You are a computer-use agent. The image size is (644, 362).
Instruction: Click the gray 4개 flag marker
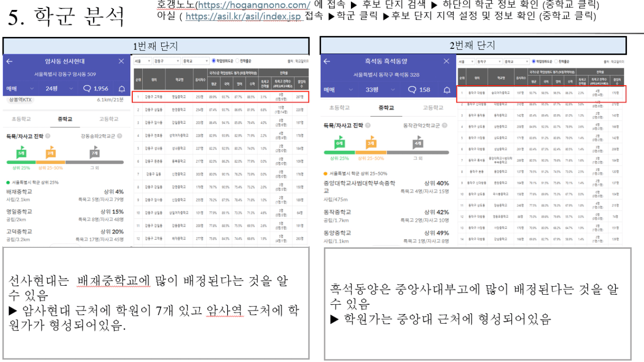[x=418, y=143]
